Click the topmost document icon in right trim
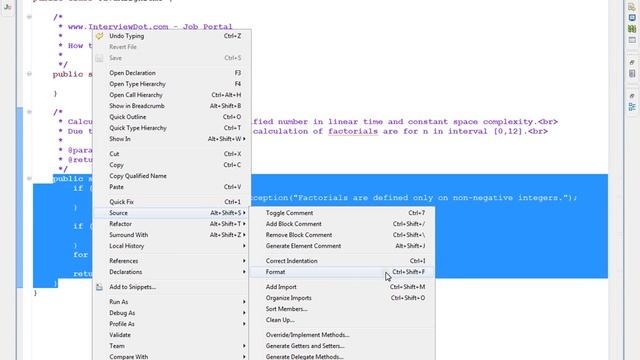Image resolution: width=640 pixels, height=360 pixels. pyautogui.click(x=632, y=7)
